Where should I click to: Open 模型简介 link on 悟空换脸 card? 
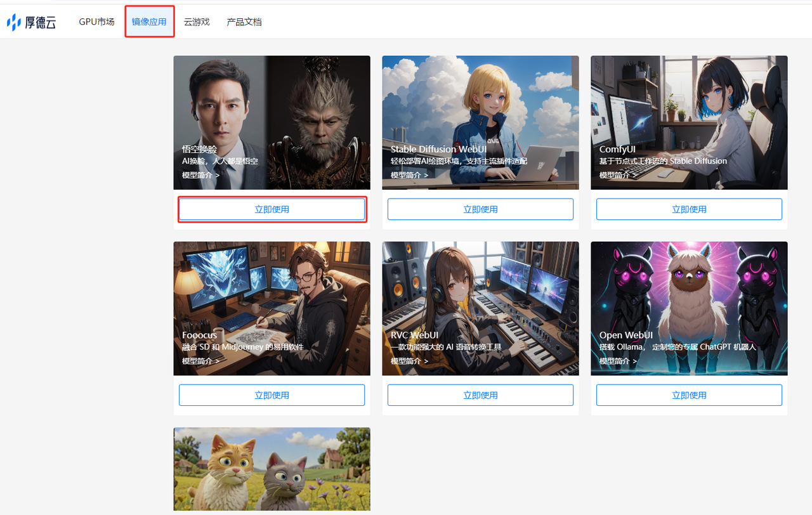[x=200, y=175]
